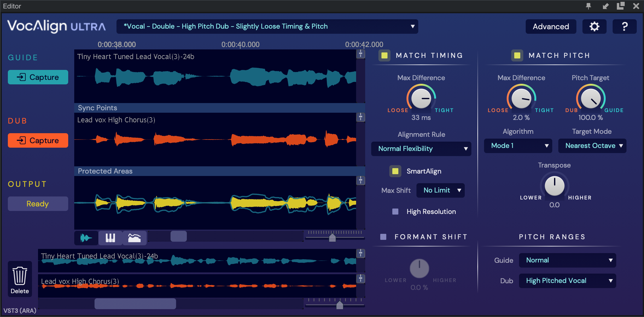Open the preset selector menu

[x=267, y=27]
